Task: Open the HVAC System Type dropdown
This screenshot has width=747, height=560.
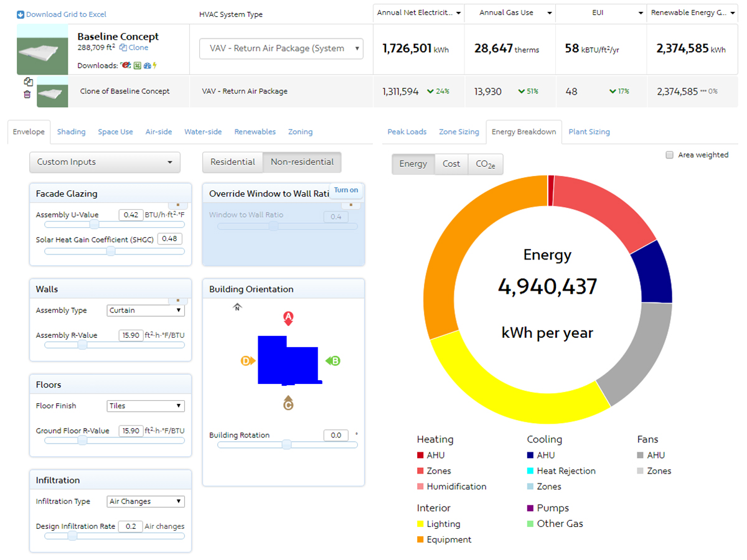Action: (281, 49)
